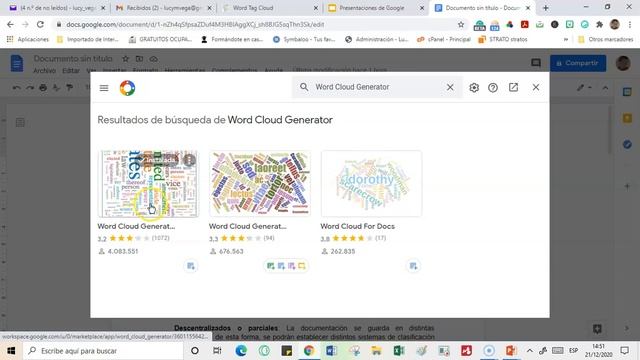
Task: Bookmark this page with the star icon
Action: [x=461, y=24]
